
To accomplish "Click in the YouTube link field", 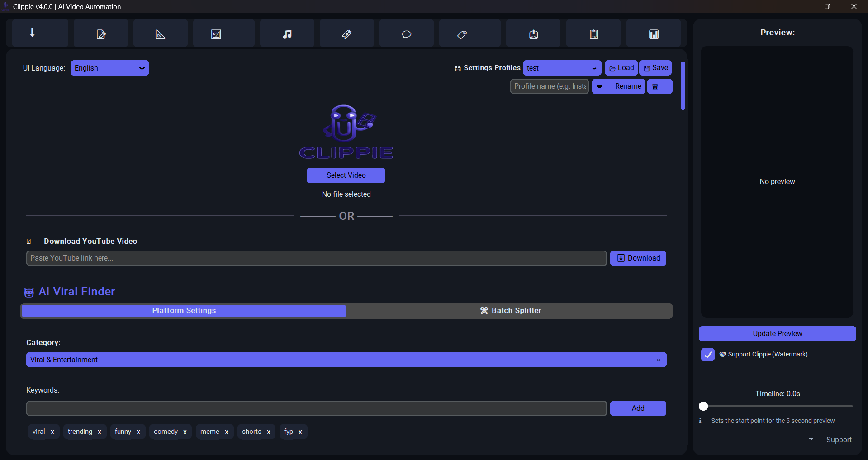I will pyautogui.click(x=316, y=258).
